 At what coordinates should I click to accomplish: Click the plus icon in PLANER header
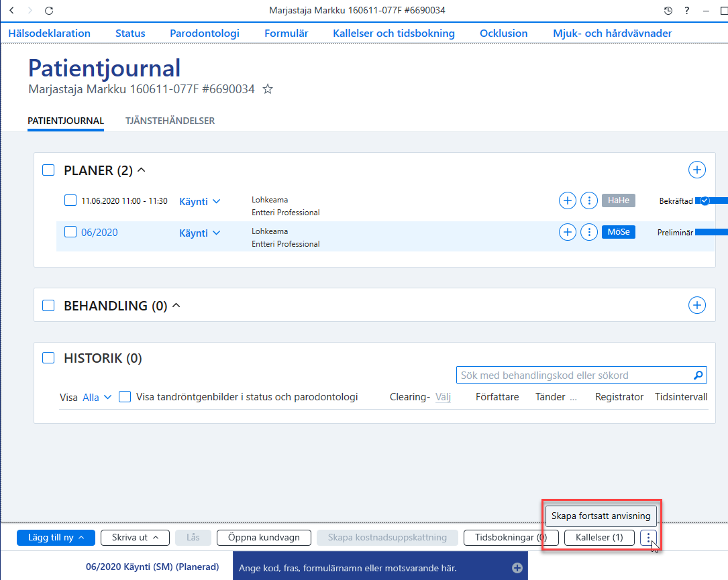click(x=696, y=170)
